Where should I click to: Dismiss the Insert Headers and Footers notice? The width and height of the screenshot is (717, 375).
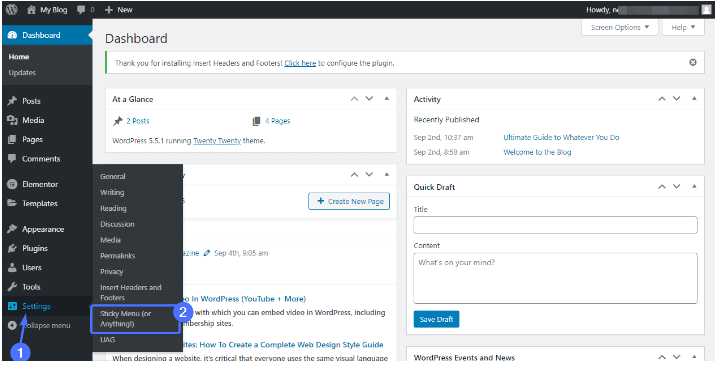[x=693, y=62]
